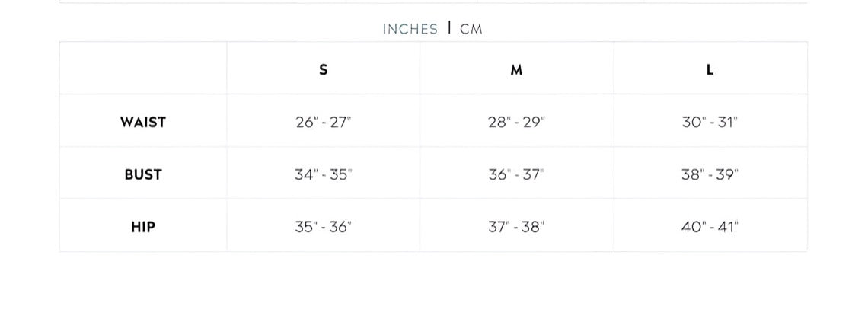The width and height of the screenshot is (868, 316).
Task: Click medium bust measurement 36" - 37"
Action: click(x=516, y=174)
